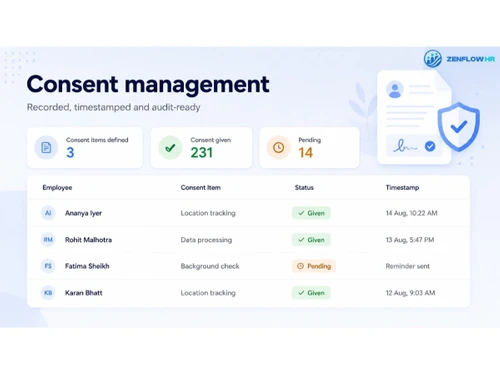Click the Consent Item column header
Viewport: 500px width, 375px height.
[201, 188]
